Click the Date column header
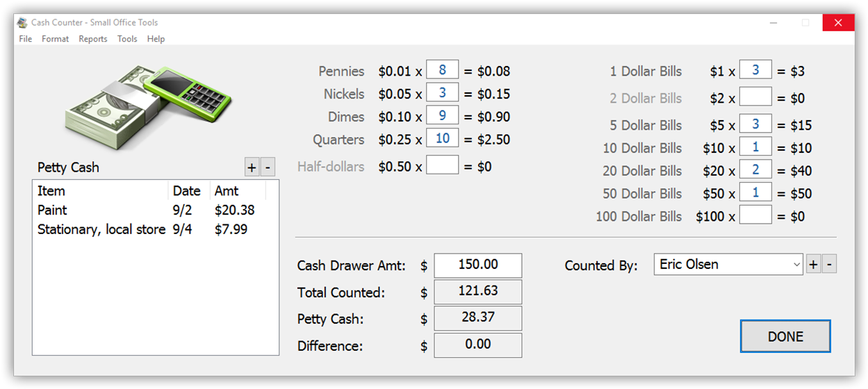 187,191
